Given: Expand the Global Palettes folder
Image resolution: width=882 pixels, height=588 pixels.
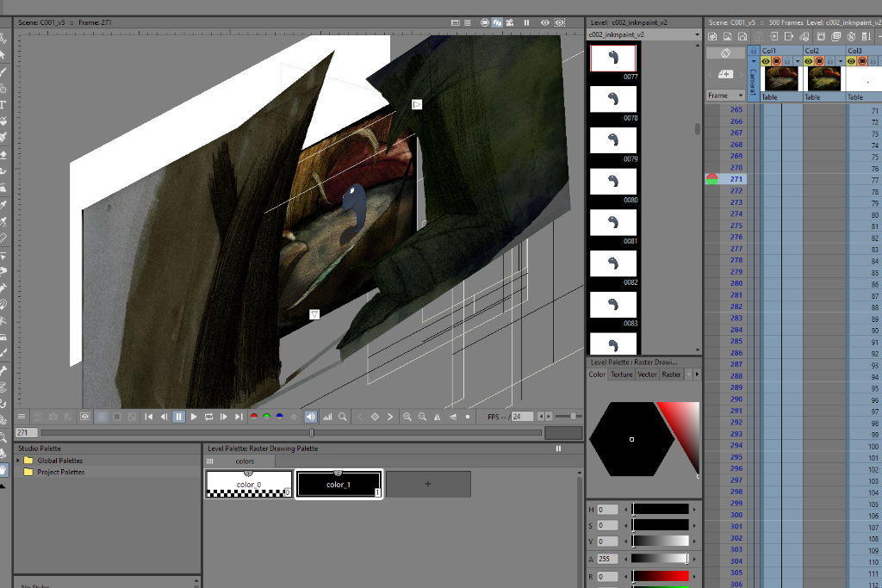Looking at the screenshot, I should point(17,461).
